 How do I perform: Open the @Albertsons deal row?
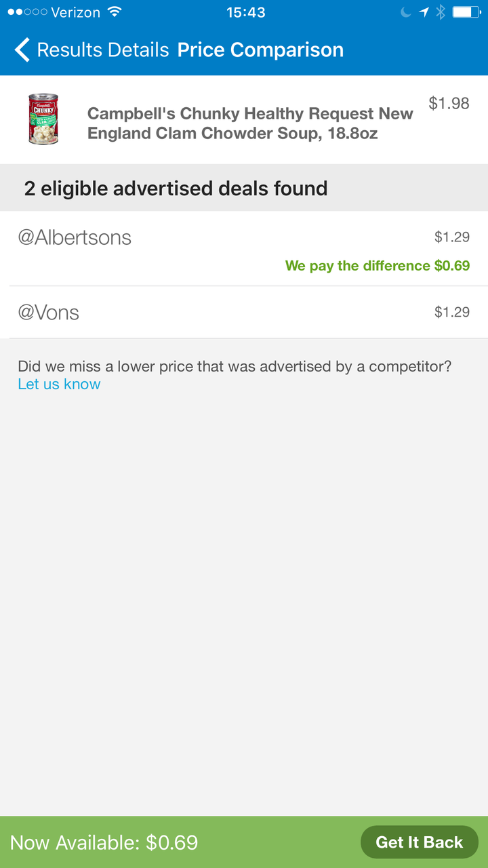click(244, 249)
